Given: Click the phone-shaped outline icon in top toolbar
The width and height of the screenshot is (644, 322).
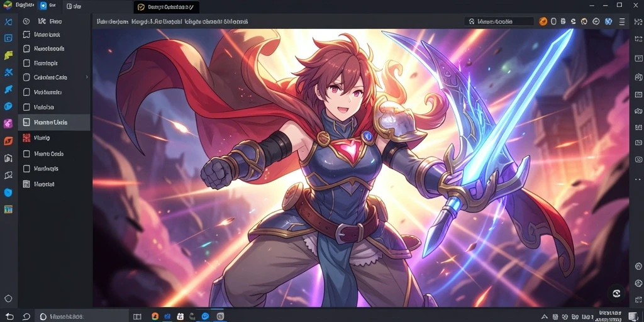Looking at the screenshot, I should (553, 21).
